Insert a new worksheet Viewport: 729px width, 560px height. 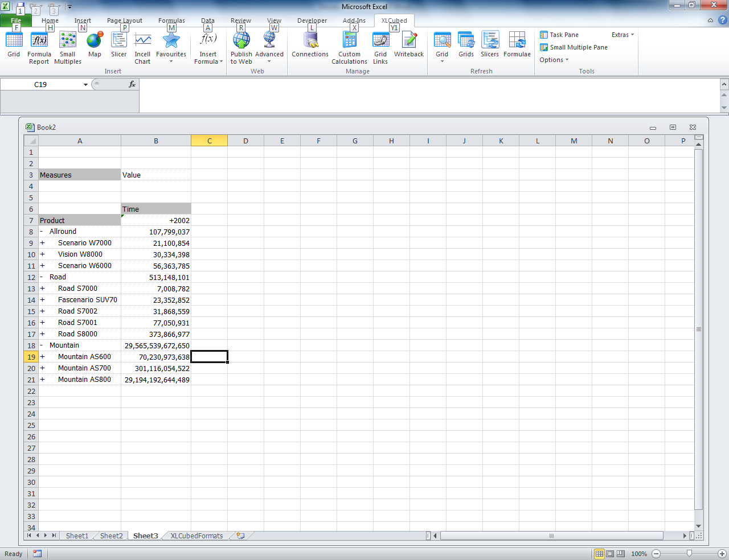[x=240, y=536]
